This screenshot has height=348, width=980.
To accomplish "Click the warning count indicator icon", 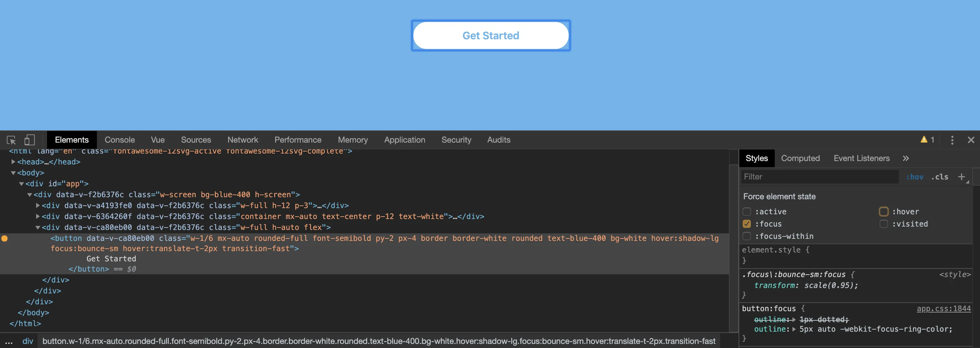I will 927,140.
